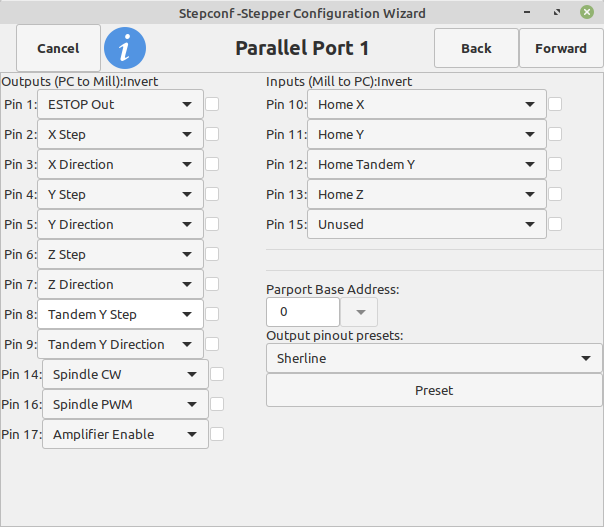Viewport: 604px width, 527px height.
Task: Check invert box for Pin 8 Tandem Y Step
Action: (x=212, y=314)
